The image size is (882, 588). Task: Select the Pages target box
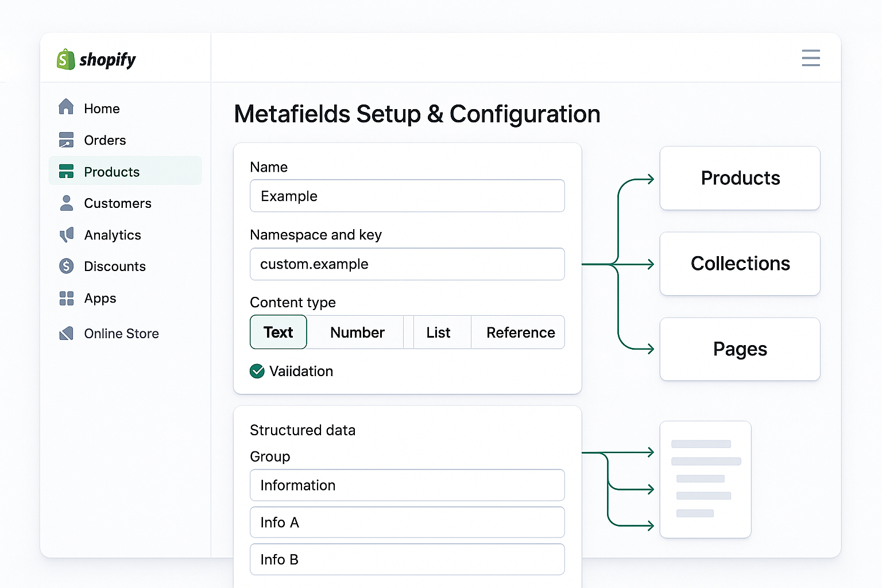740,349
